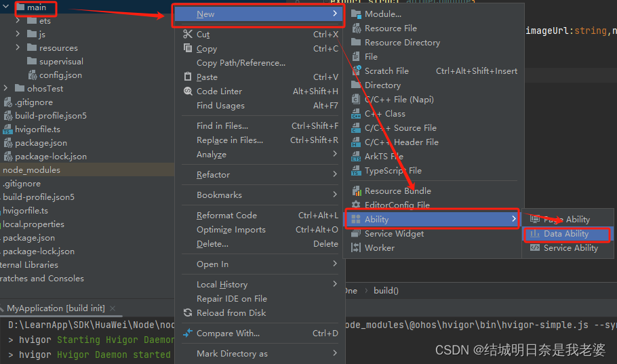The width and height of the screenshot is (617, 364).
Task: Click the Resource File icon
Action: [x=356, y=28]
